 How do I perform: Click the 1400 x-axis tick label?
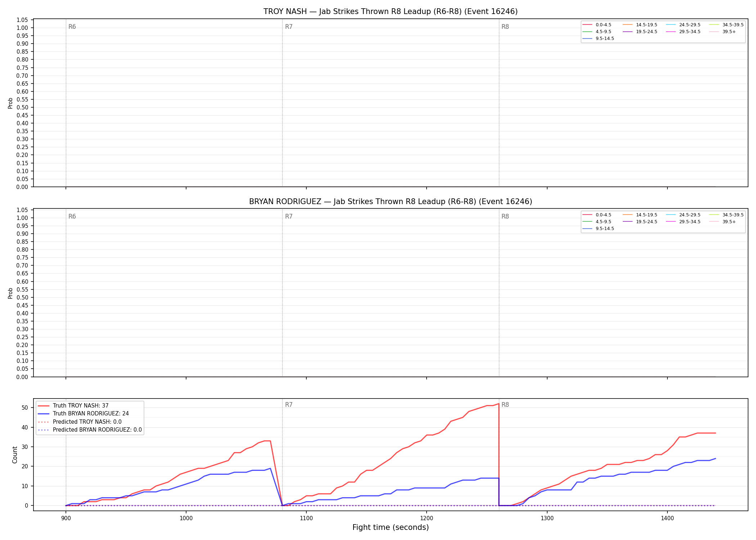tap(667, 518)
